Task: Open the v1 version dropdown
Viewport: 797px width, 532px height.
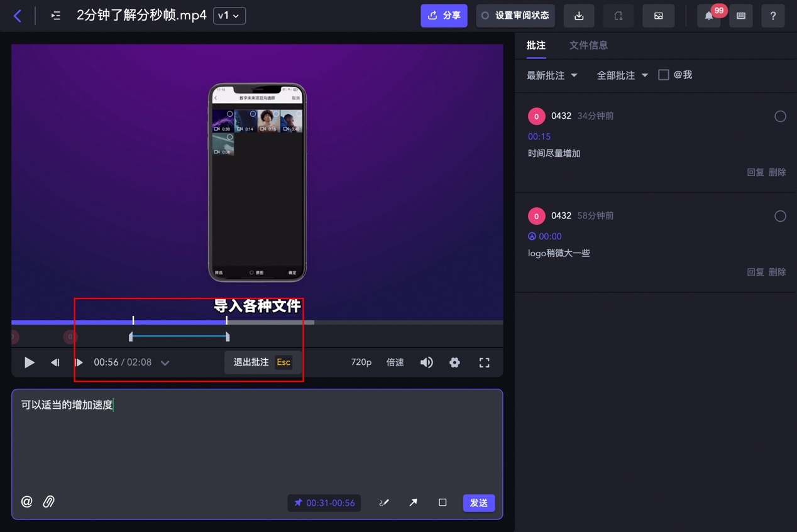Action: (x=229, y=16)
